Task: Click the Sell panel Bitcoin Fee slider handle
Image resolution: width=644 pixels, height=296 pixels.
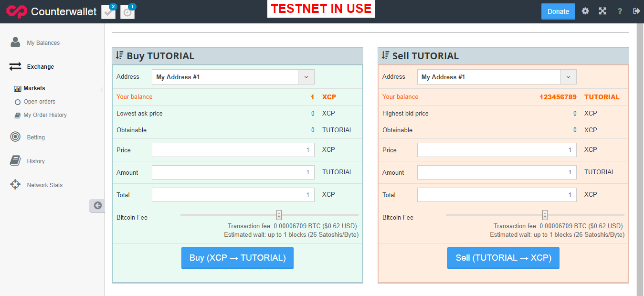Action: (545, 215)
